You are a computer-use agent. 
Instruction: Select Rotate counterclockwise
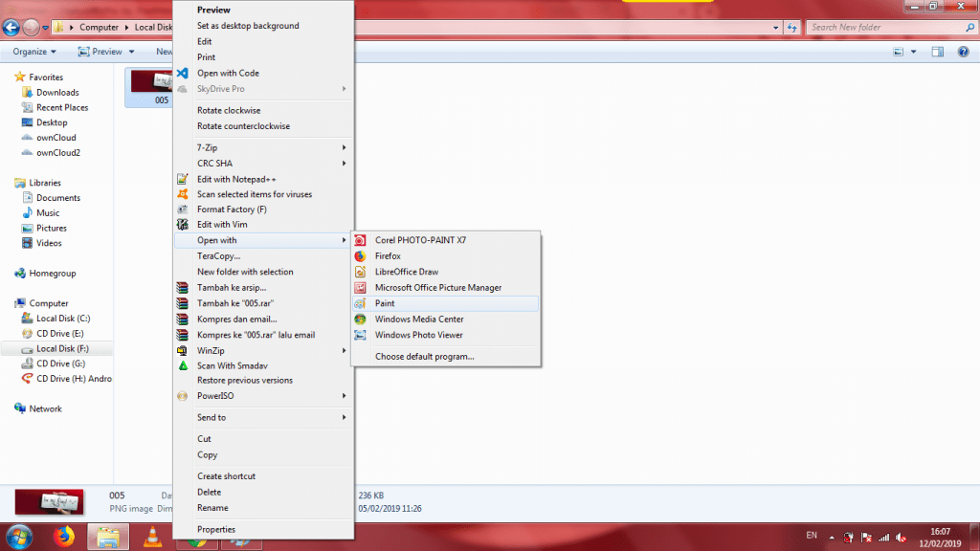(x=244, y=126)
